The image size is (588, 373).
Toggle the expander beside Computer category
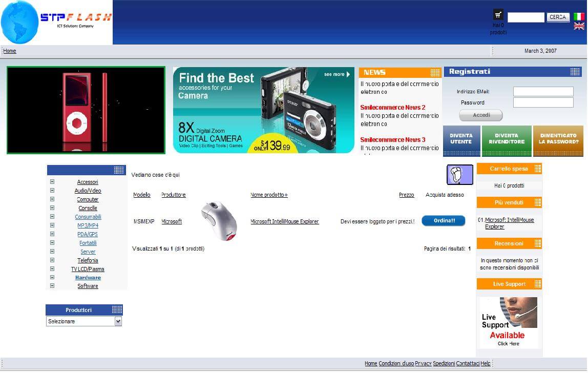point(52,199)
